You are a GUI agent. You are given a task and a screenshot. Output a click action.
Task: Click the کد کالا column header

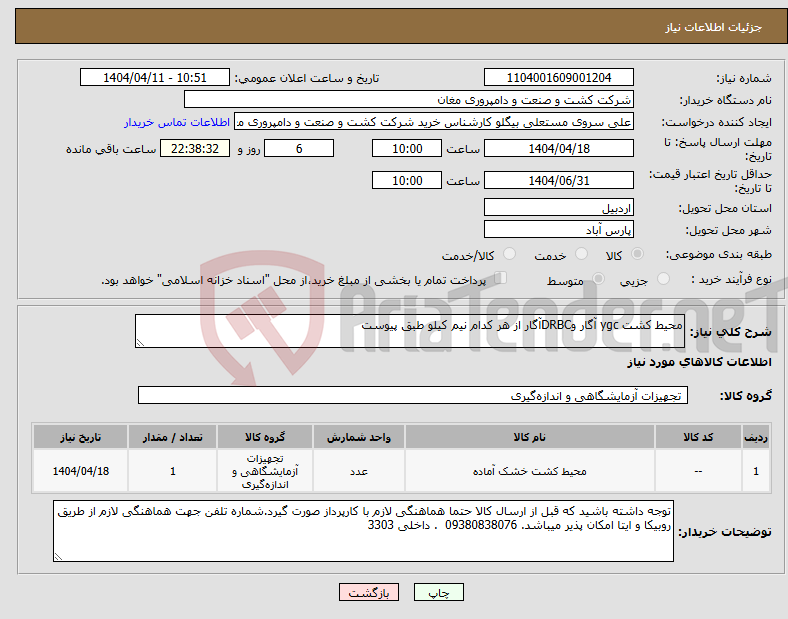pos(698,437)
